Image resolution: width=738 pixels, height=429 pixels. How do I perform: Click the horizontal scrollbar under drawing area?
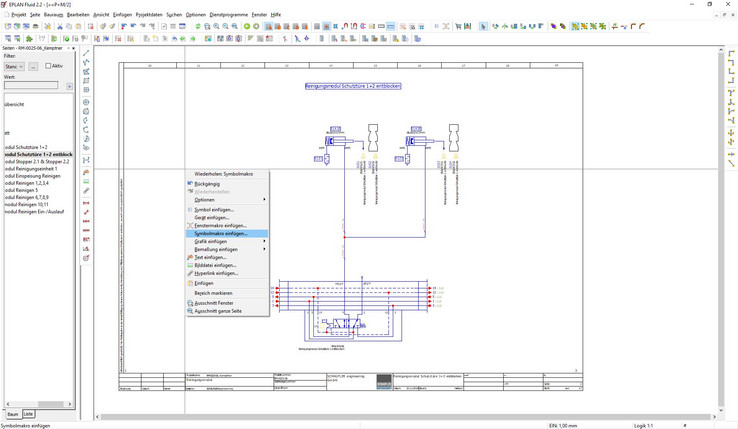[x=405, y=417]
